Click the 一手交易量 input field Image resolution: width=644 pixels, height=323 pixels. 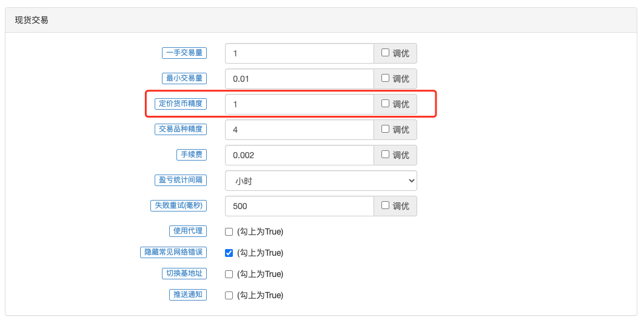[x=299, y=53]
